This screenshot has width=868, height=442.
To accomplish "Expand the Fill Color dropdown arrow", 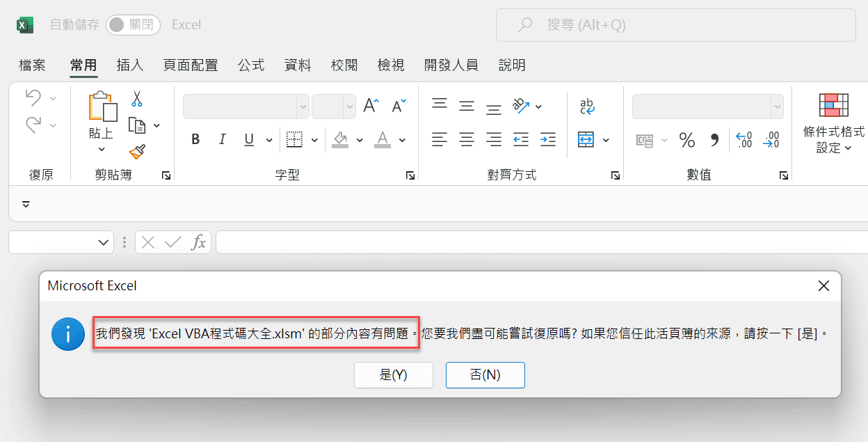I will click(360, 140).
